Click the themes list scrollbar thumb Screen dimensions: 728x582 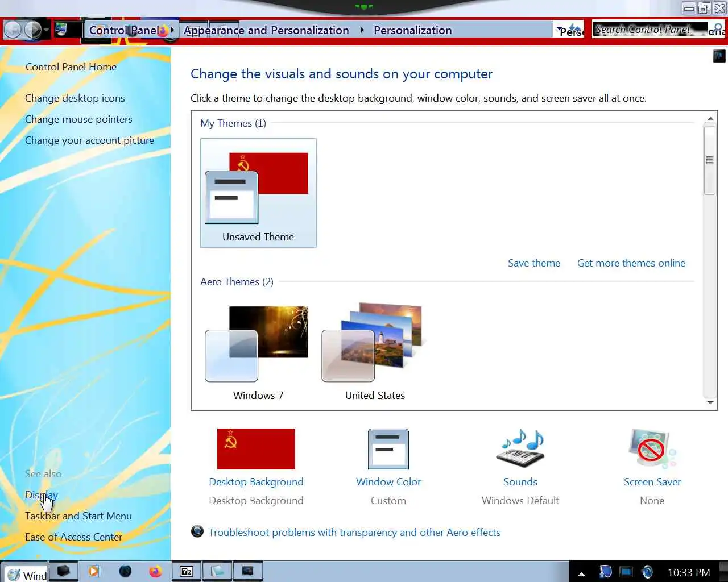(709, 160)
